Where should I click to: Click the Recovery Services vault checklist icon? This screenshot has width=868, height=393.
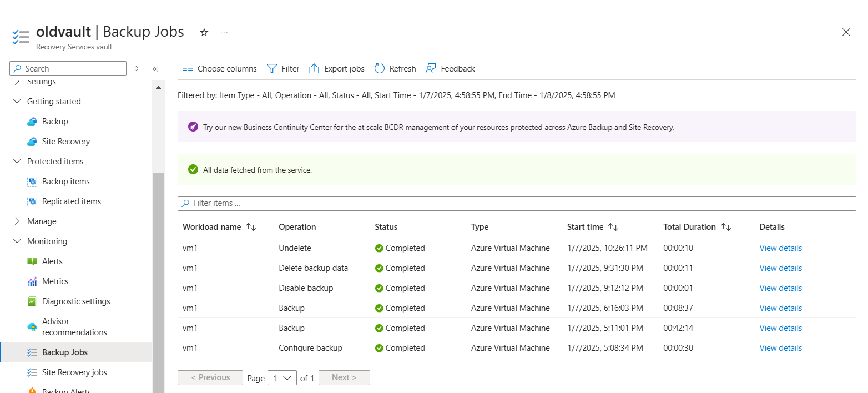(x=21, y=37)
